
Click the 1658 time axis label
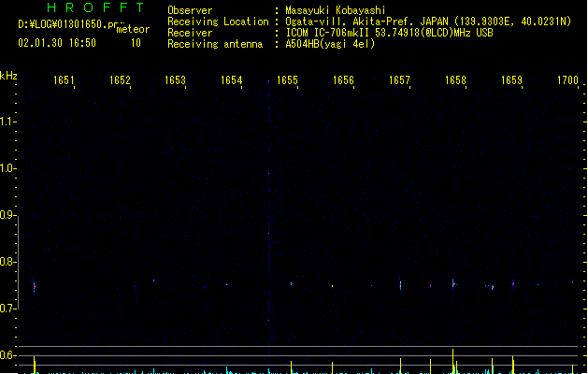(455, 80)
